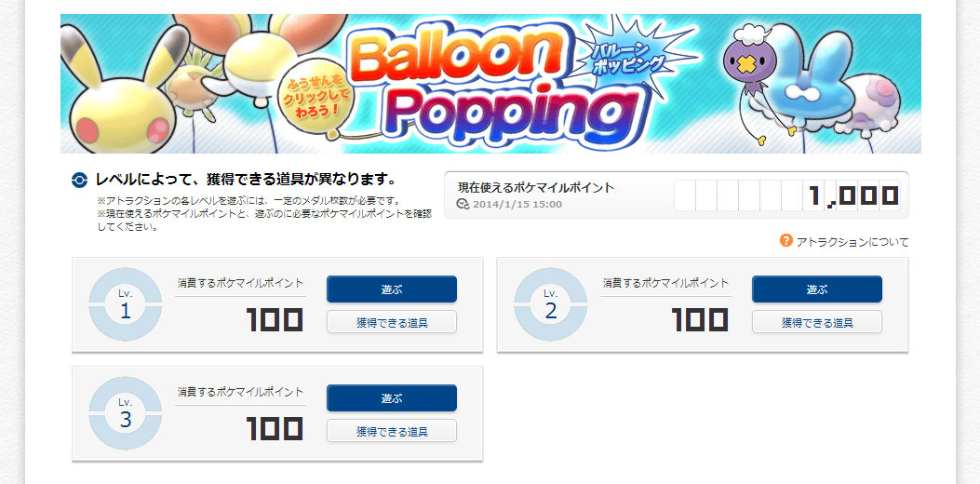Open the アトラクションについて link
Image resolution: width=980 pixels, height=484 pixels.
click(852, 242)
